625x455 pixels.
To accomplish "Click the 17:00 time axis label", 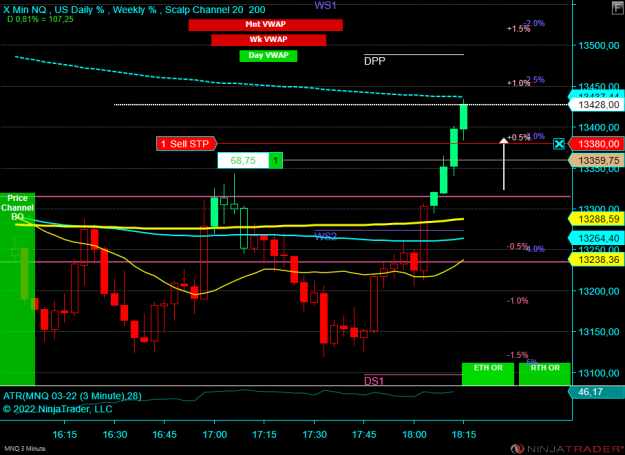I will pyautogui.click(x=215, y=435).
